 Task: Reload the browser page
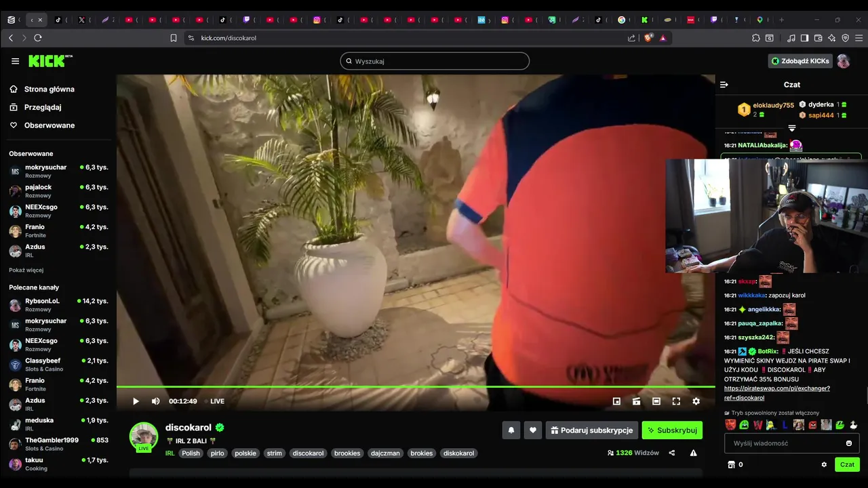point(38,38)
